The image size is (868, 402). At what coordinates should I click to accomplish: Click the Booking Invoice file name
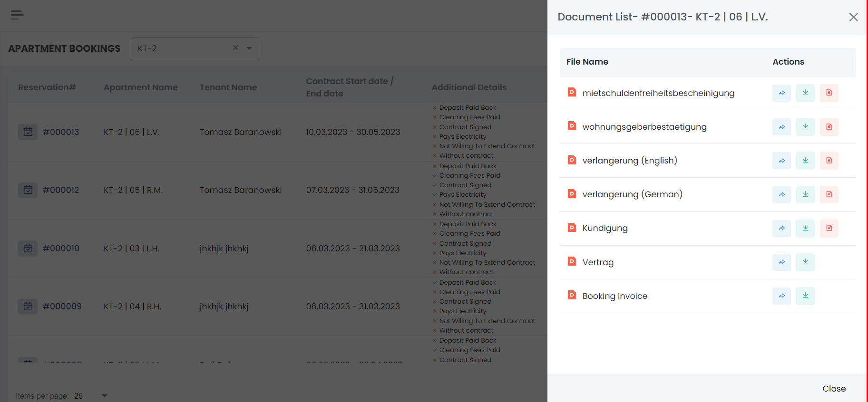(x=614, y=296)
